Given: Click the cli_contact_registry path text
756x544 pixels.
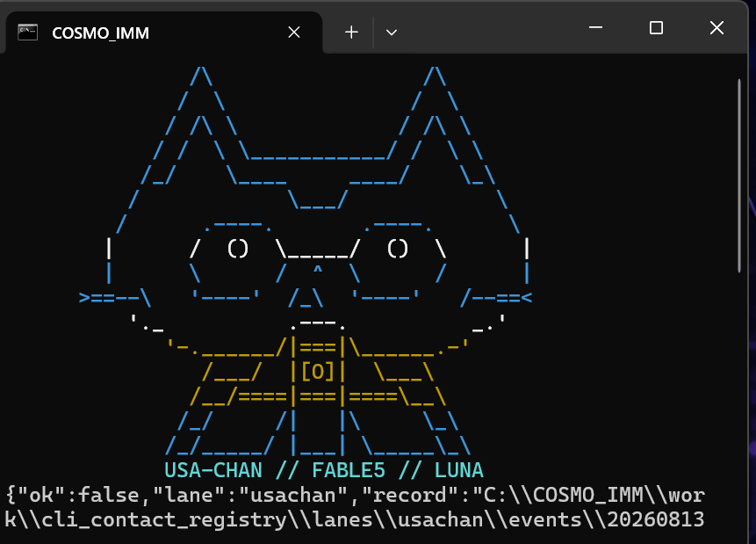Looking at the screenshot, I should (x=164, y=520).
